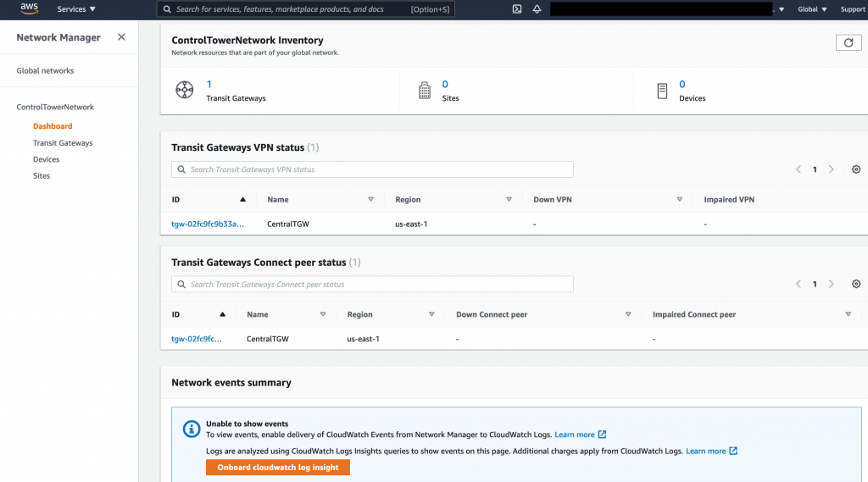Open Learn more about CloudWatch Logs charges
This screenshot has height=482, width=868.
pos(711,451)
